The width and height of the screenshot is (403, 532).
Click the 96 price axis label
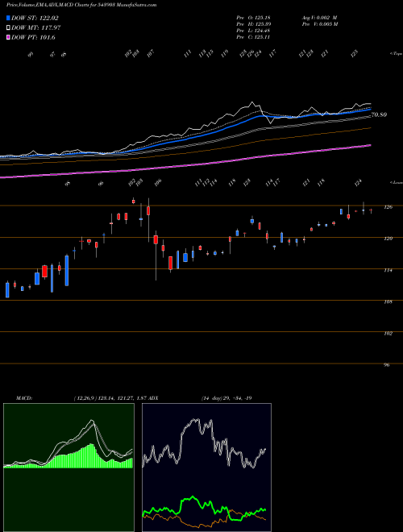(387, 365)
